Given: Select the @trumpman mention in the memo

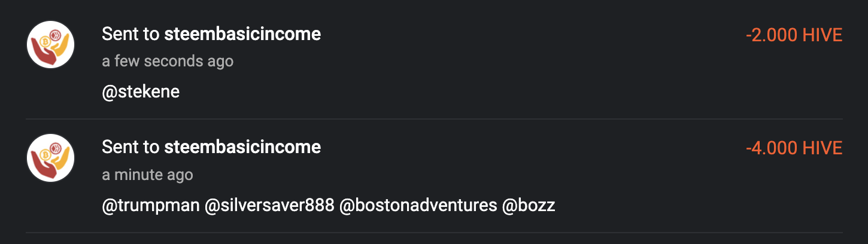Looking at the screenshot, I should (150, 206).
